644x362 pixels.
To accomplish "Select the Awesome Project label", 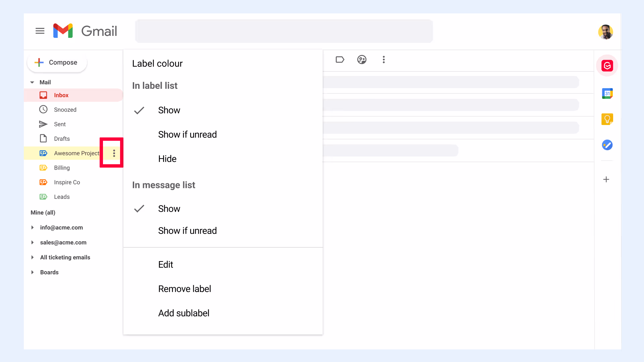I will click(x=76, y=153).
